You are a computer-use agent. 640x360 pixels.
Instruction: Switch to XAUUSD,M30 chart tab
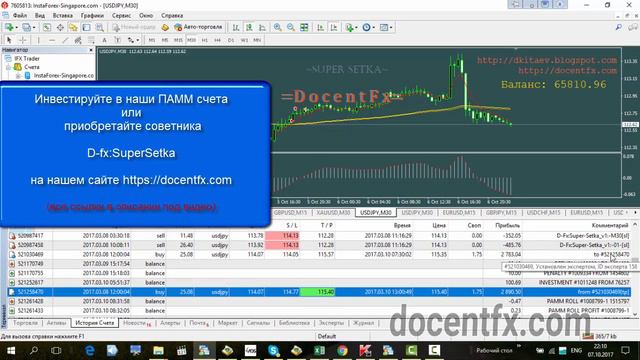click(333, 213)
